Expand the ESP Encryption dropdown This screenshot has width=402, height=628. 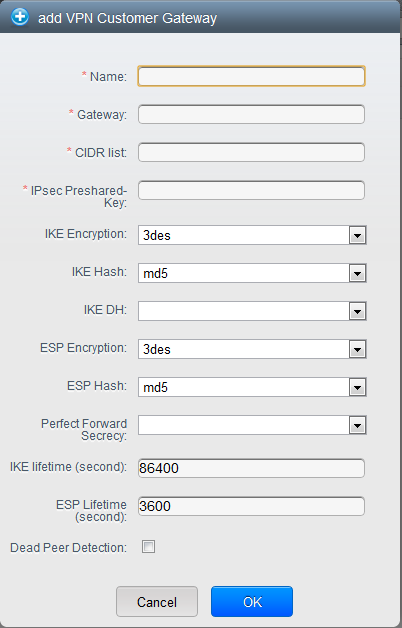[x=358, y=349]
